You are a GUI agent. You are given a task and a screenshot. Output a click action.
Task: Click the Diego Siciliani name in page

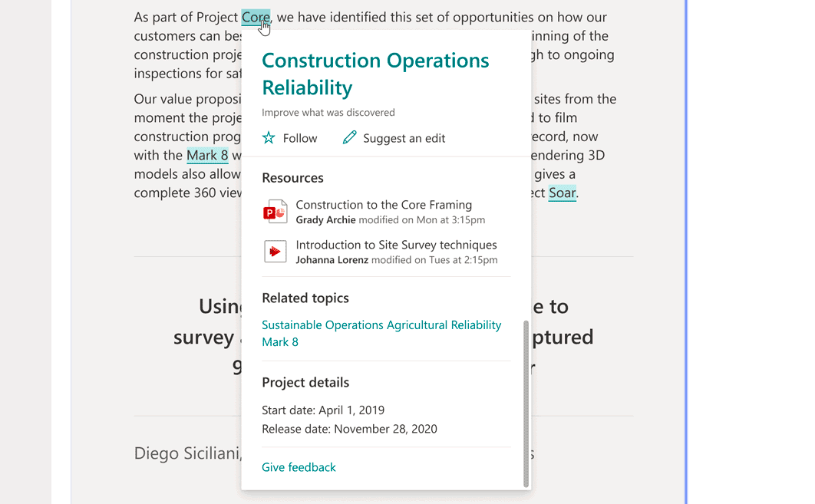coord(187,453)
